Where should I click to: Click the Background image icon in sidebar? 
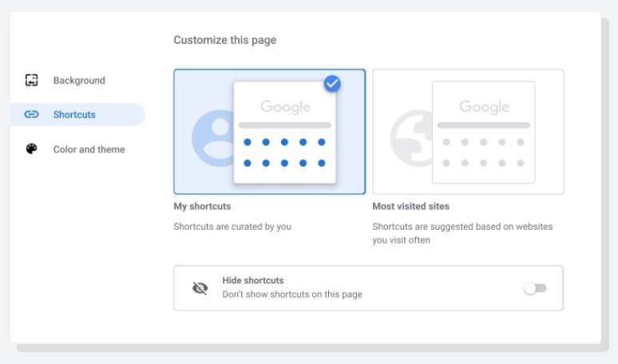[x=32, y=81]
